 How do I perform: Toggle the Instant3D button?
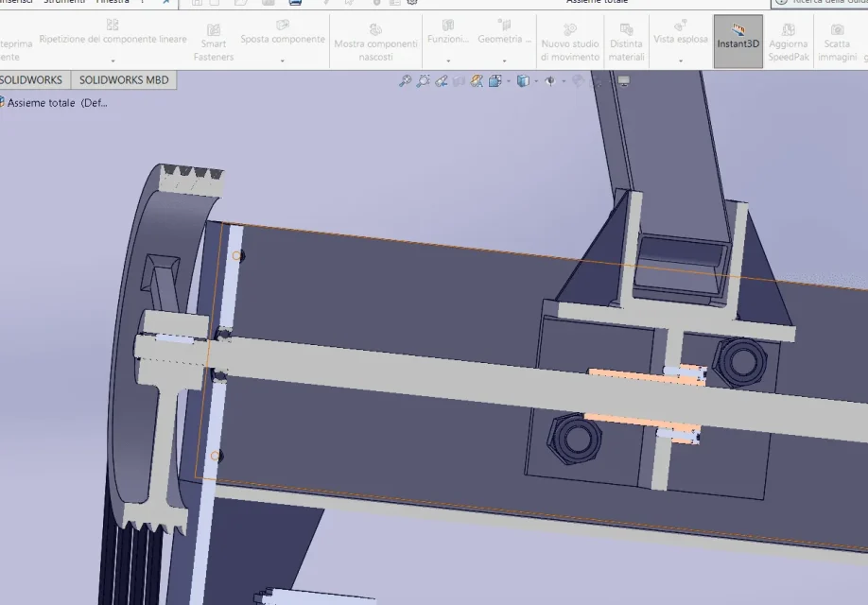pos(738,42)
